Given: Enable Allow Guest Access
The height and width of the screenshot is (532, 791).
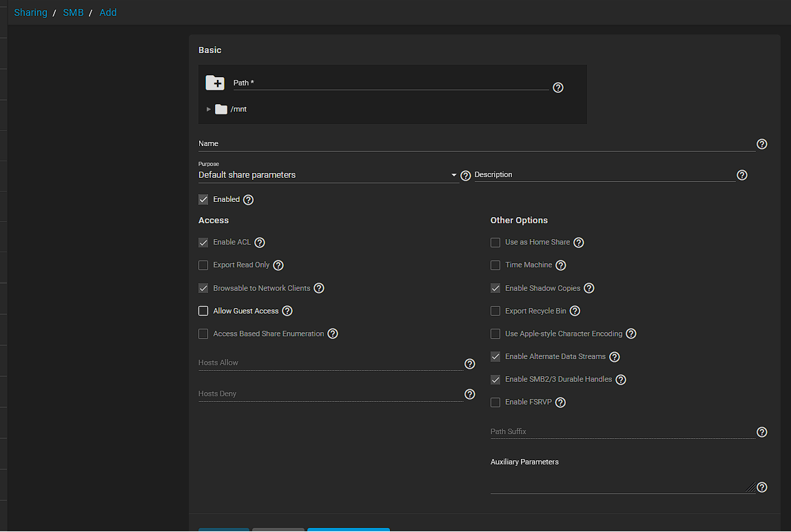Looking at the screenshot, I should [203, 311].
